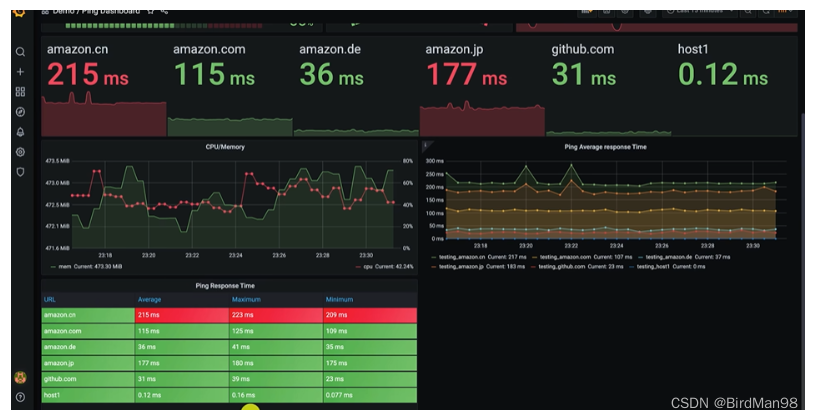Screen dimensions: 814x419
Task: Click the amazon.jp 177 ms stat panel
Action: tap(482, 87)
